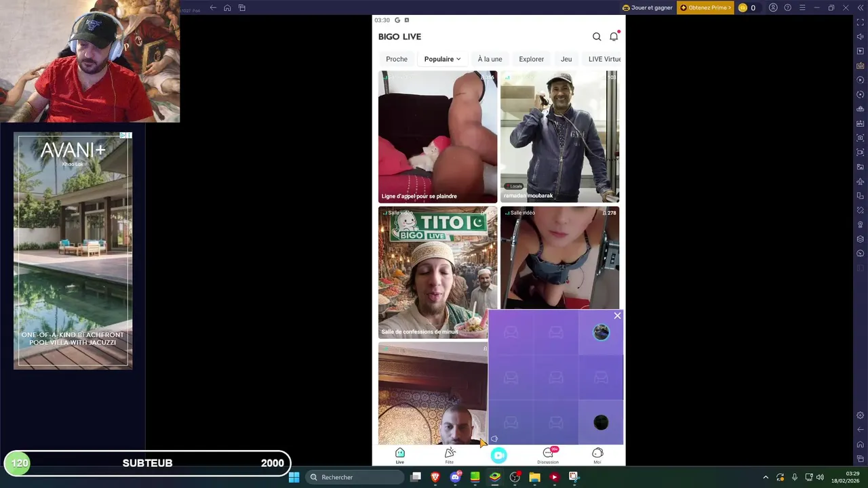Open the BIGO LIVE notifications bell
The width and height of the screenshot is (868, 488).
pos(614,37)
